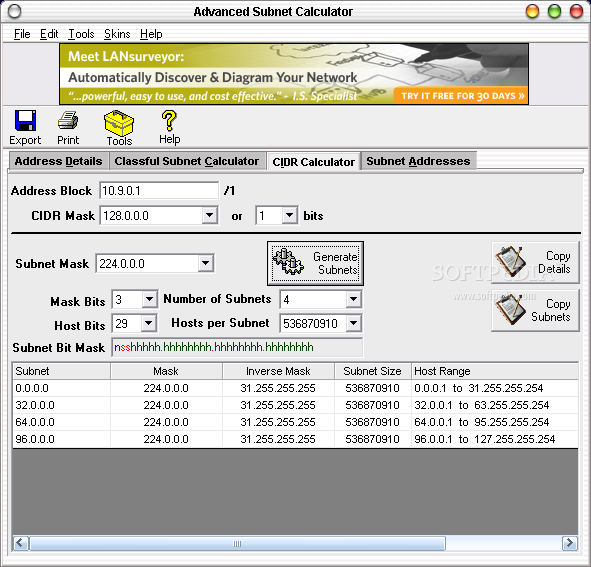Click the Copy Subnets clipboard button
This screenshot has height=567, width=591.
(535, 310)
